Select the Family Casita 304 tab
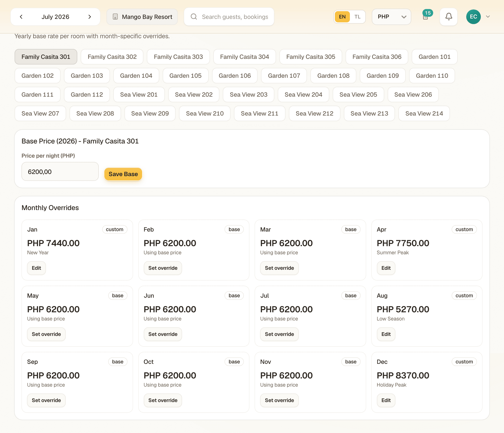The width and height of the screenshot is (504, 433). (x=244, y=57)
